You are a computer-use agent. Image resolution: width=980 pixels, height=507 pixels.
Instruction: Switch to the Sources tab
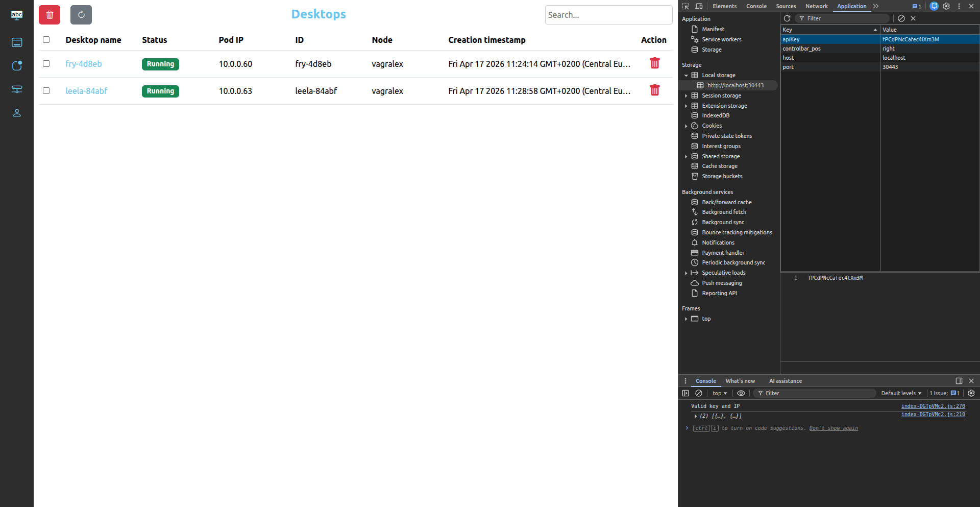coord(786,6)
